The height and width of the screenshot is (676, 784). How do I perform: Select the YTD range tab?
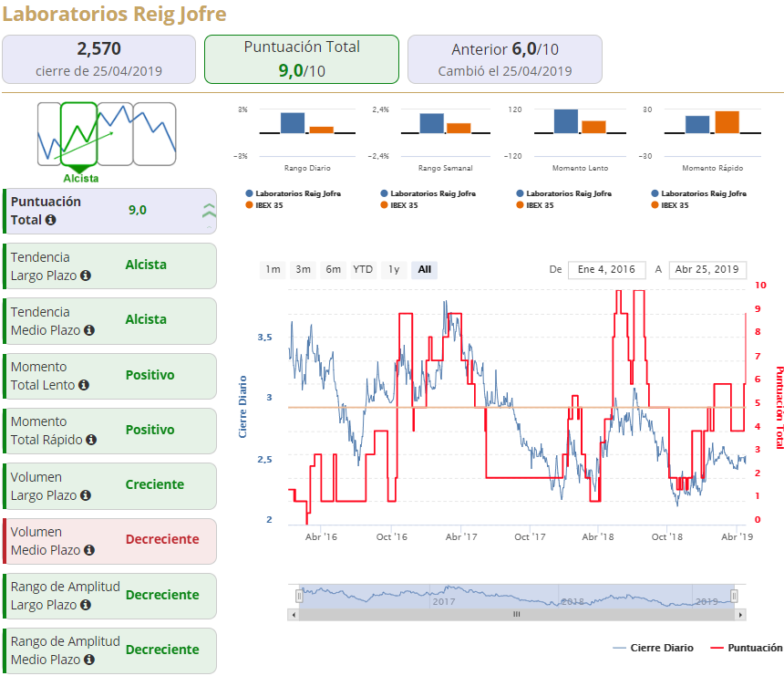point(363,270)
